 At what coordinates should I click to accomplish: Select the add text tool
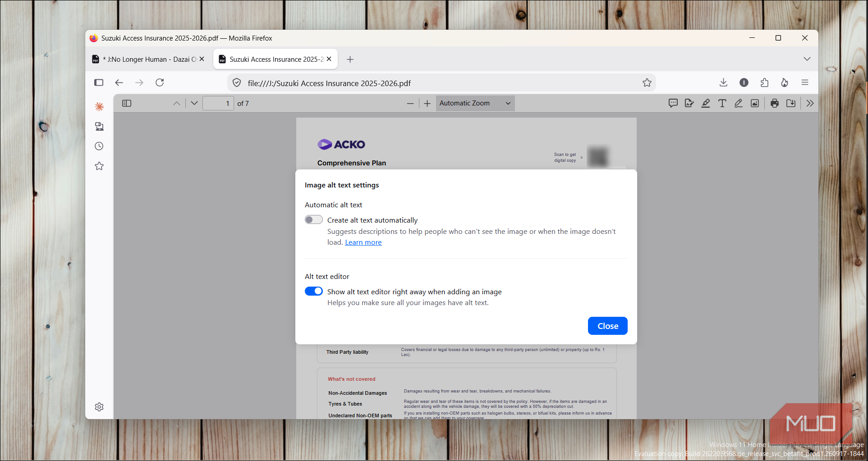click(x=722, y=103)
